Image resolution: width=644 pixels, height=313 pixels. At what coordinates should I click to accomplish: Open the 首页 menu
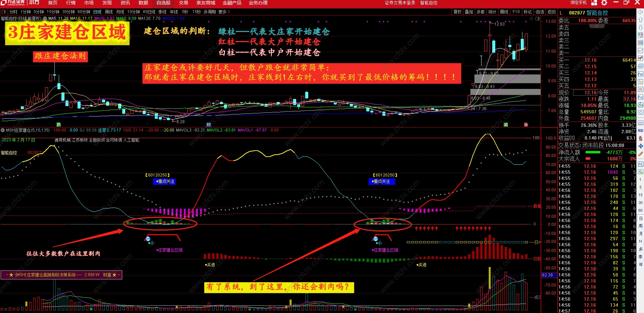point(53,3)
